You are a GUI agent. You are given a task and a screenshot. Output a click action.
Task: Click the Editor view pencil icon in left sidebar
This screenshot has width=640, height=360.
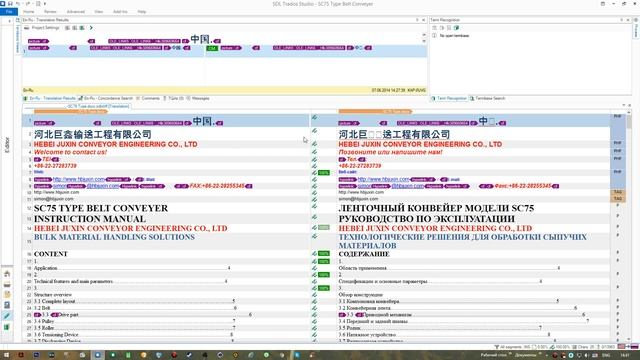point(7,316)
